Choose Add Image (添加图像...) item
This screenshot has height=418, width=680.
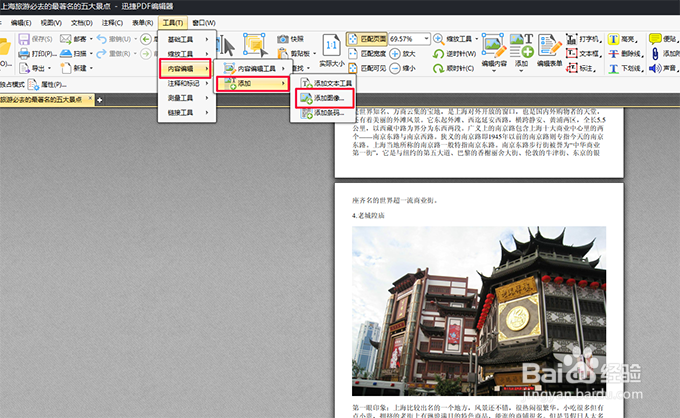point(324,98)
